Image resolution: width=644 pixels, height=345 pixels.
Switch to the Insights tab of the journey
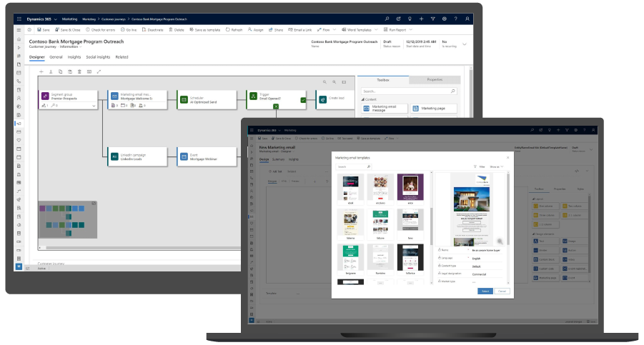tap(74, 57)
